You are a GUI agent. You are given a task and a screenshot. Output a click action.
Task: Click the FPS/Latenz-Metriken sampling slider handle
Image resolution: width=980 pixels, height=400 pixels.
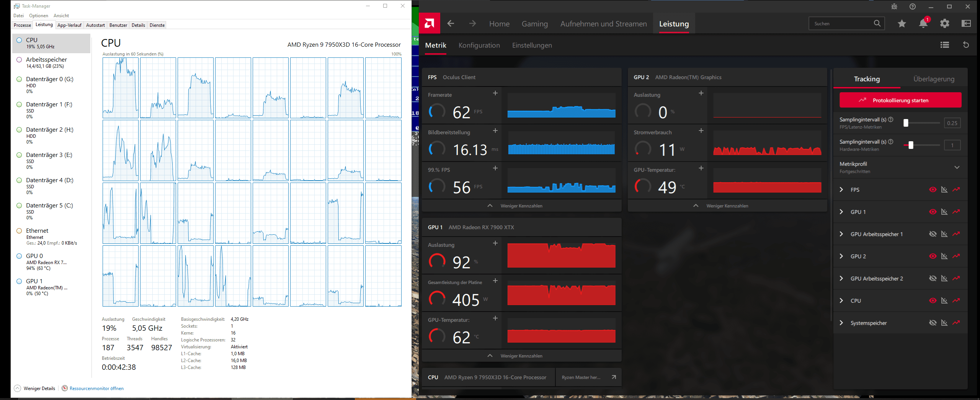click(x=906, y=123)
